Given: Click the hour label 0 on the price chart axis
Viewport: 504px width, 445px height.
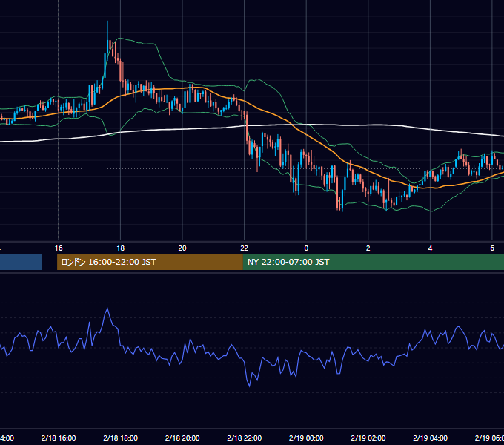Looking at the screenshot, I should pyautogui.click(x=306, y=248).
